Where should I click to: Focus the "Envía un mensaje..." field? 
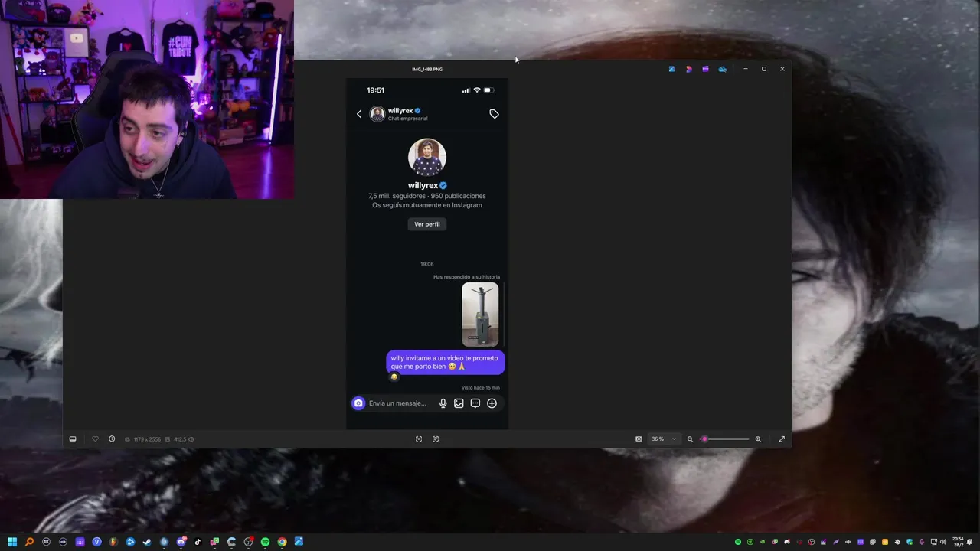398,403
